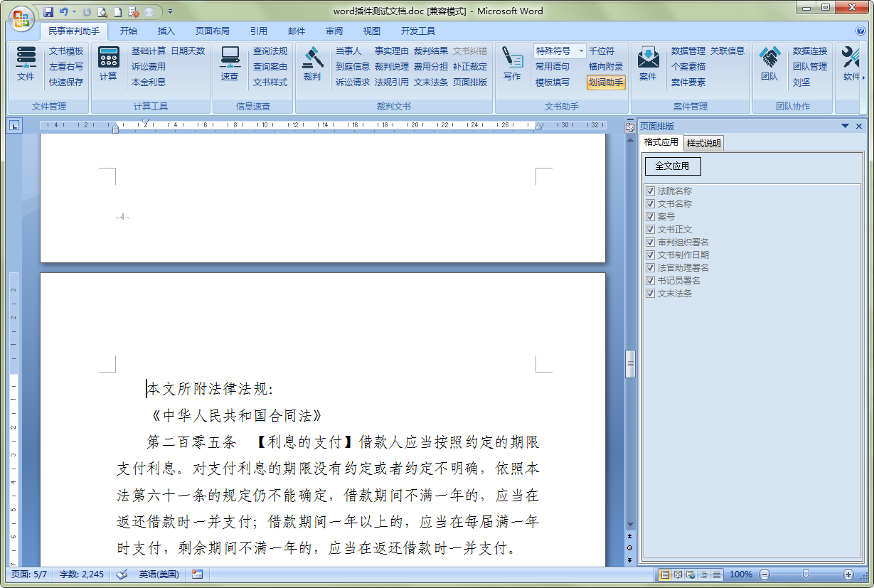874x588 pixels.
Task: Click the tab selector left of ruler
Action: (x=14, y=127)
